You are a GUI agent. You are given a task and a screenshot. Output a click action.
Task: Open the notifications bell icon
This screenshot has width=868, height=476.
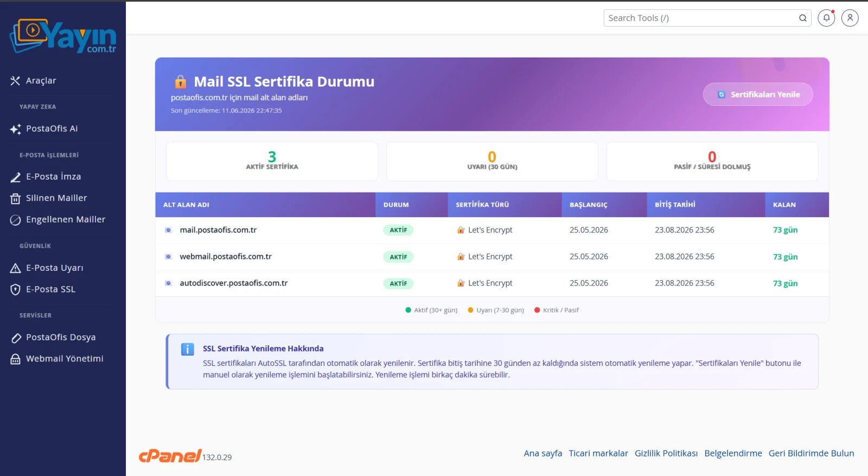point(826,18)
